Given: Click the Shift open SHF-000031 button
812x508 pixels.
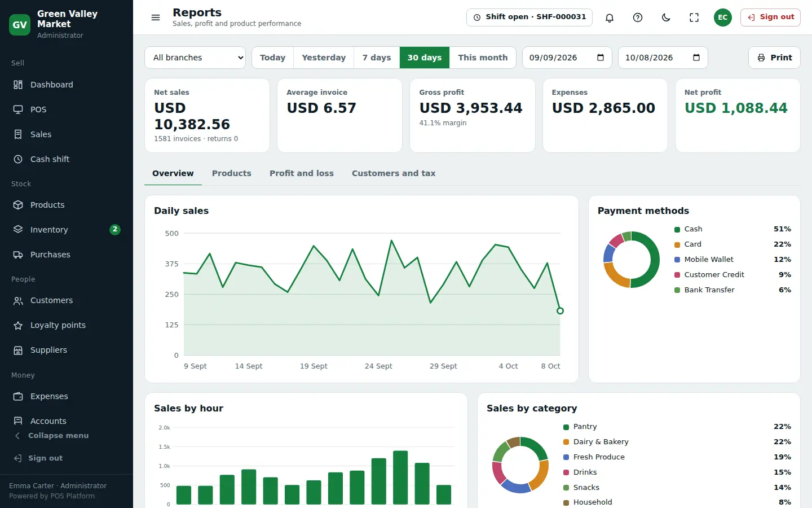Looking at the screenshot, I should (x=529, y=17).
